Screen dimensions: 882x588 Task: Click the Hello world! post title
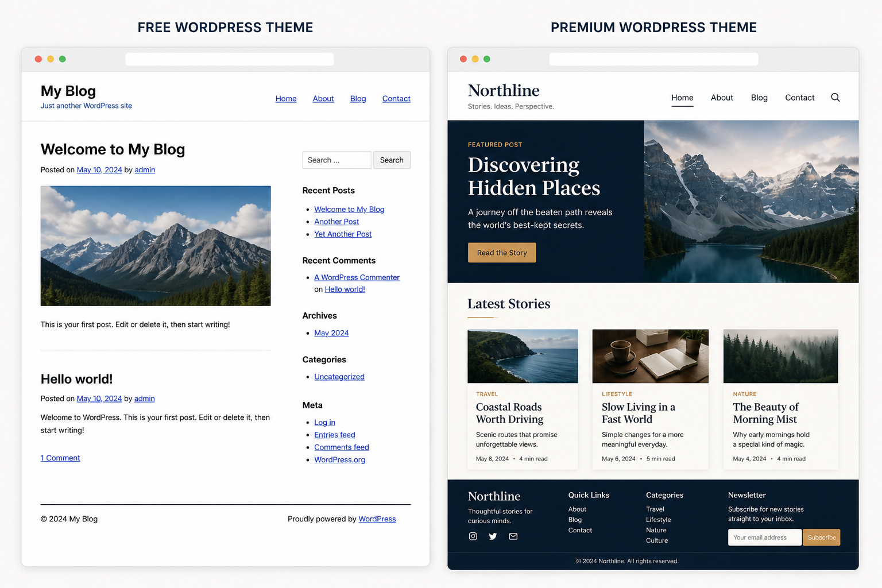point(76,379)
